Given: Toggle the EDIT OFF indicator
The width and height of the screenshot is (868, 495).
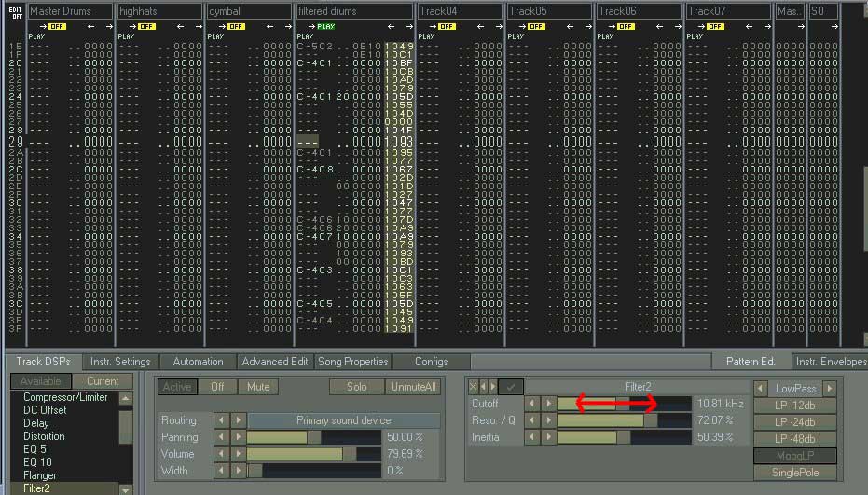Looking at the screenshot, I should 15,12.
